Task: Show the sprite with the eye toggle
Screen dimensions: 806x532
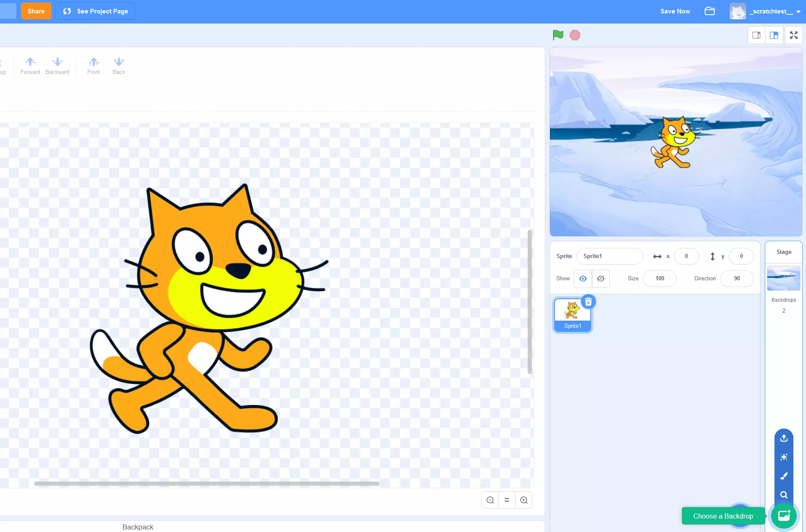Action: click(x=582, y=278)
